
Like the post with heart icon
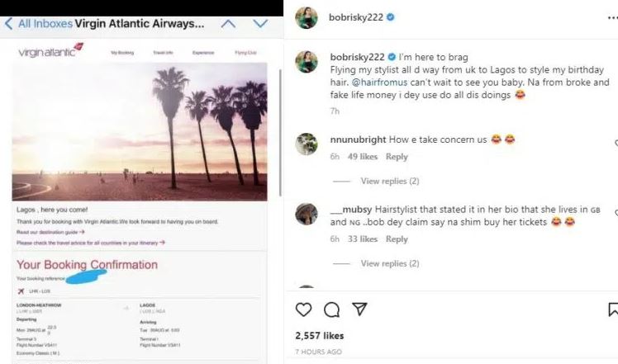pyautogui.click(x=304, y=310)
